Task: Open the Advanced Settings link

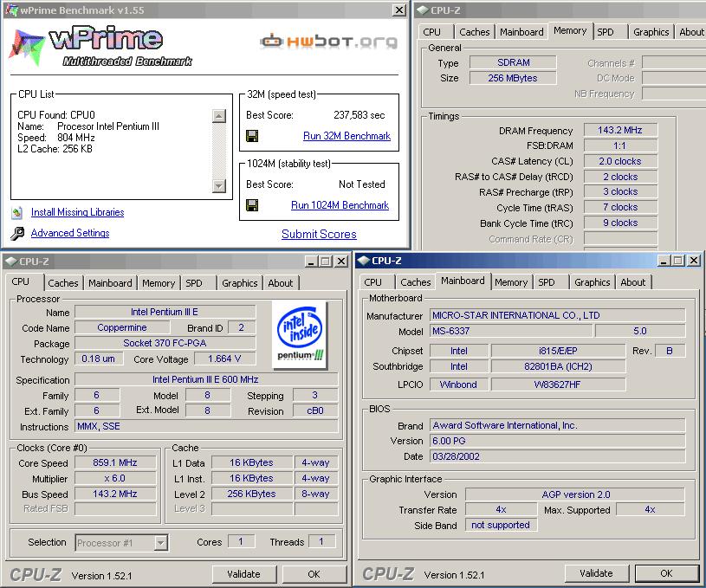Action: (70, 233)
